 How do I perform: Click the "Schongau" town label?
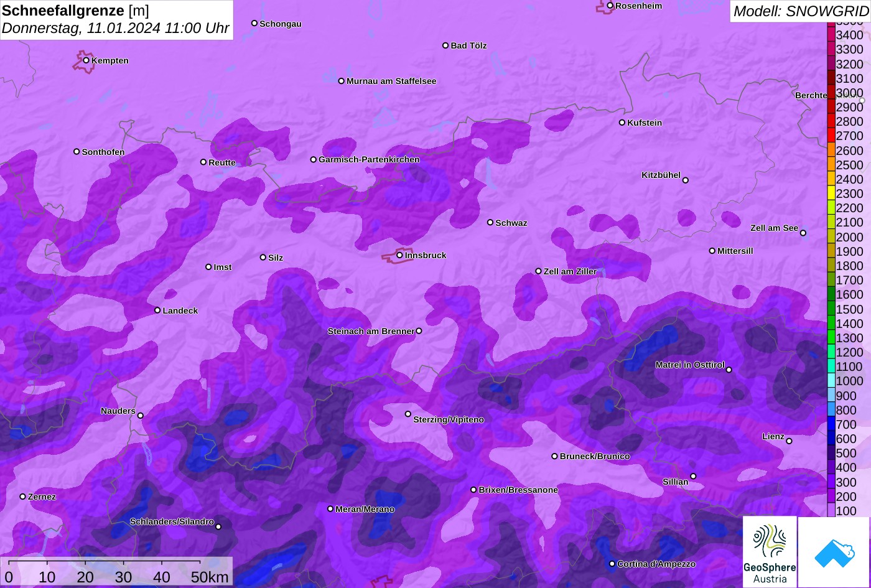point(281,24)
